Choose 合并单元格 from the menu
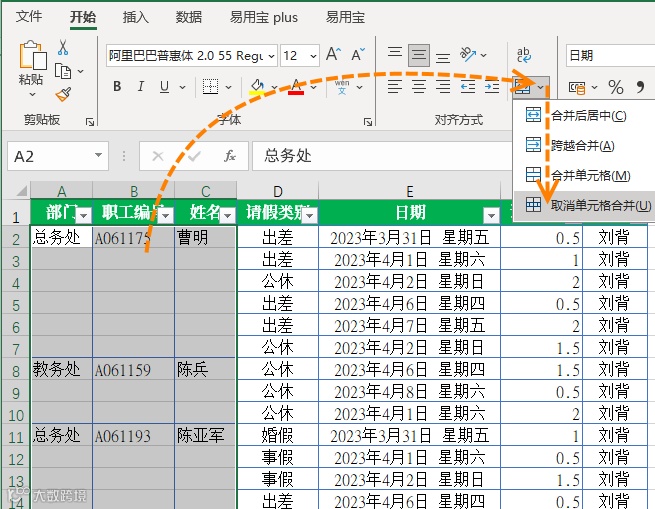Image resolution: width=655 pixels, height=509 pixels. pos(585,176)
